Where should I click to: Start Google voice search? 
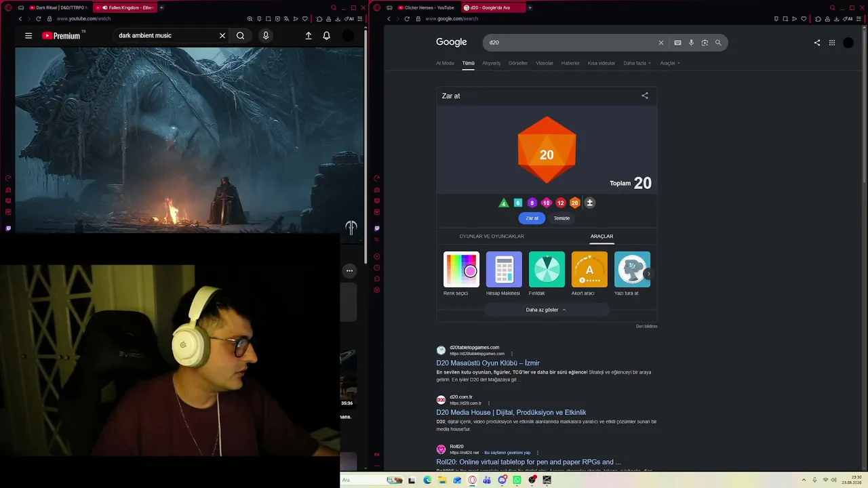691,43
